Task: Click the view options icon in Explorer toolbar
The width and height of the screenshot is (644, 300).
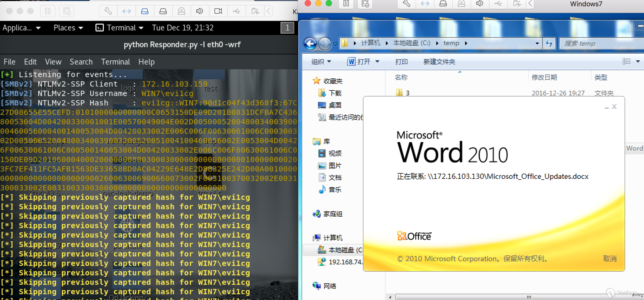Action: [626, 61]
